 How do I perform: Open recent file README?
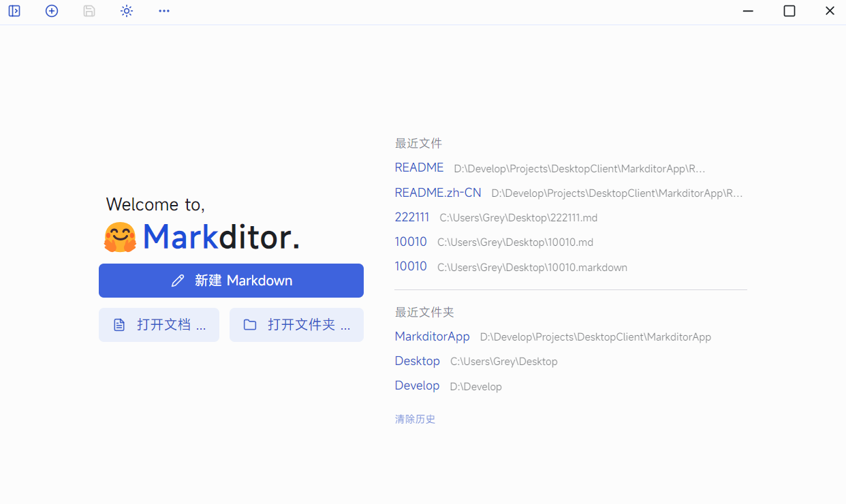point(419,168)
